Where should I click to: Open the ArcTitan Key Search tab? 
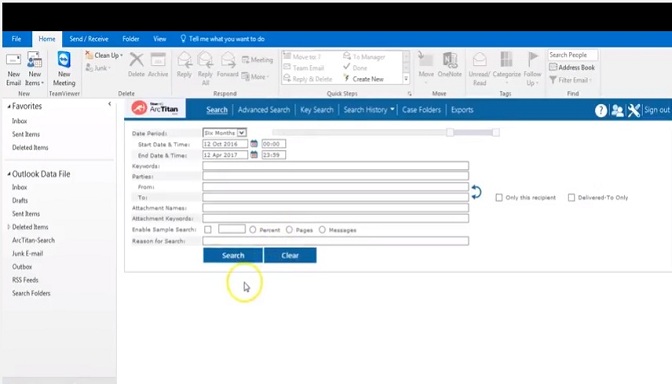[317, 110]
